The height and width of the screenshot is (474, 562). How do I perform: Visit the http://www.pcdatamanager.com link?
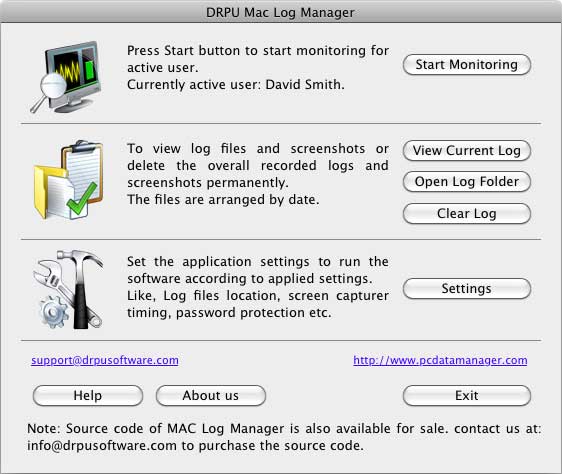tap(440, 360)
